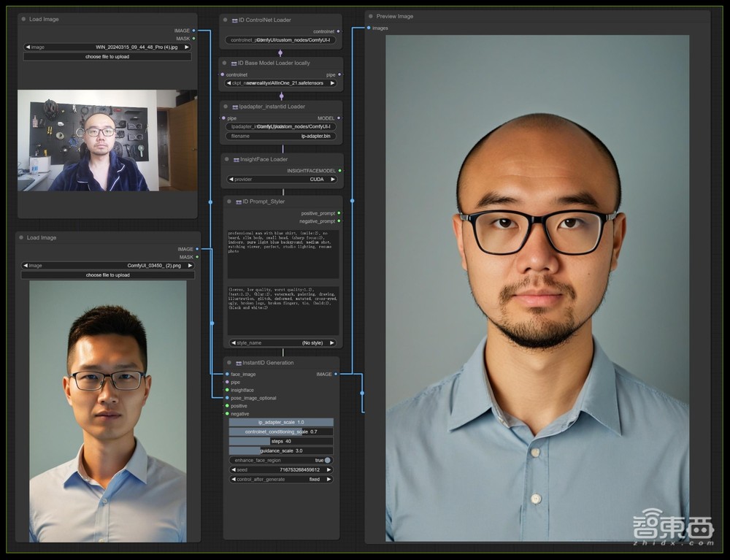Click choose file to upload on the top Load Image node
The height and width of the screenshot is (560, 730).
tap(107, 56)
